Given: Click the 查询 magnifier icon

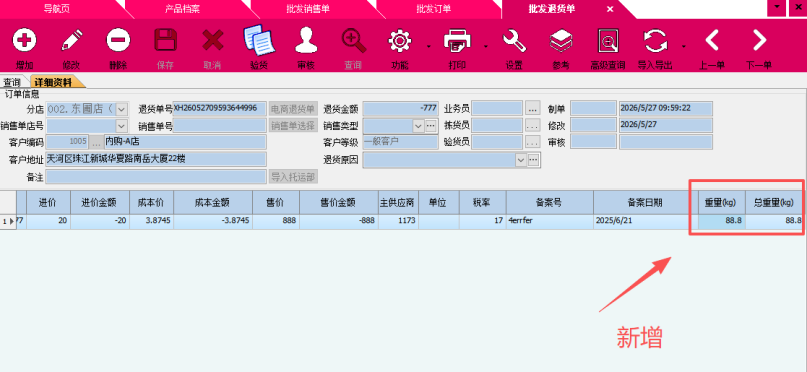Looking at the screenshot, I should 354,40.
